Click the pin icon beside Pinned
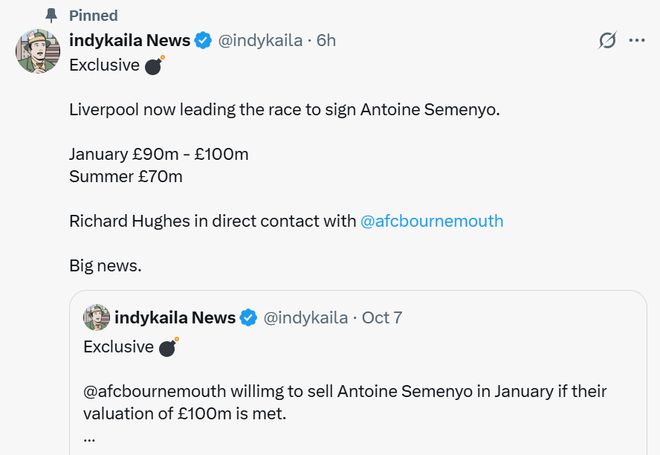This screenshot has height=455, width=660. click(x=52, y=15)
